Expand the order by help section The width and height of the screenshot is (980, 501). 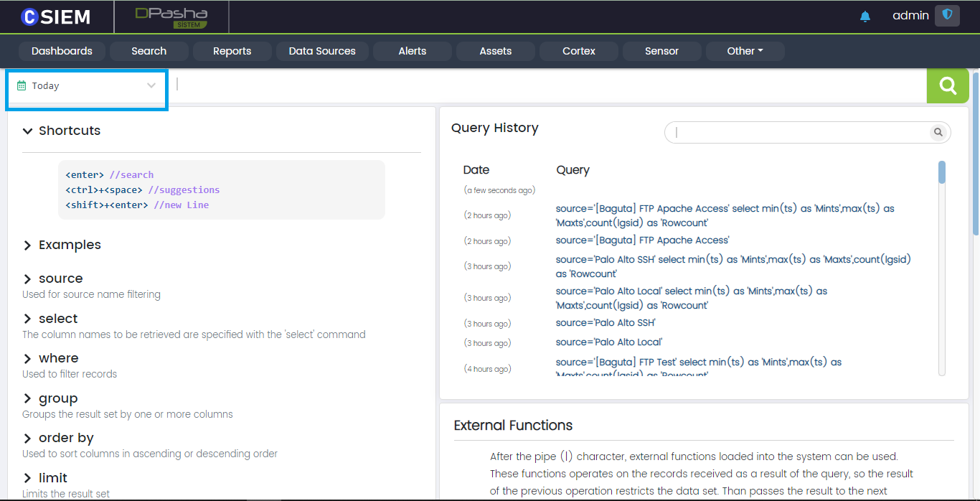click(28, 439)
